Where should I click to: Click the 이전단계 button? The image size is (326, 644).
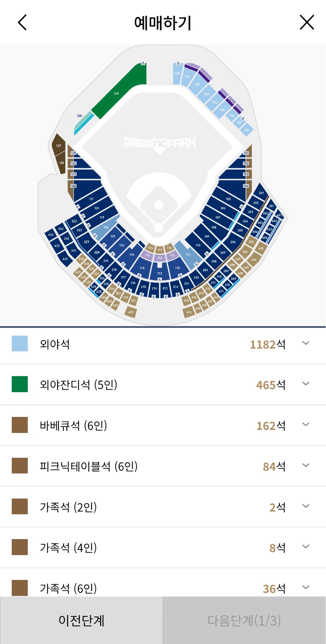(x=81, y=620)
